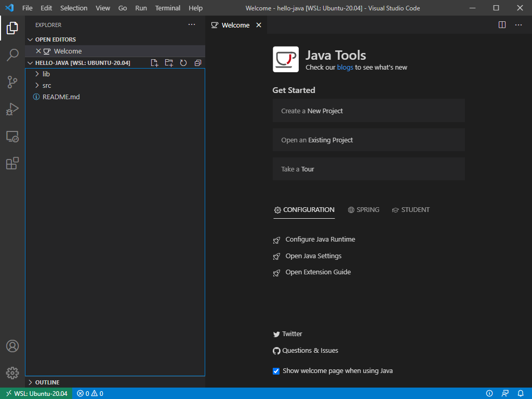Screen dimensions: 532x399
Task: Click Open Java Settings
Action: [313, 256]
